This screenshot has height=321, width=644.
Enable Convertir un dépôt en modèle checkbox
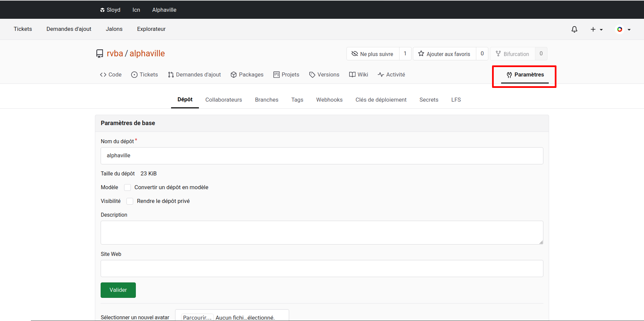[127, 188]
